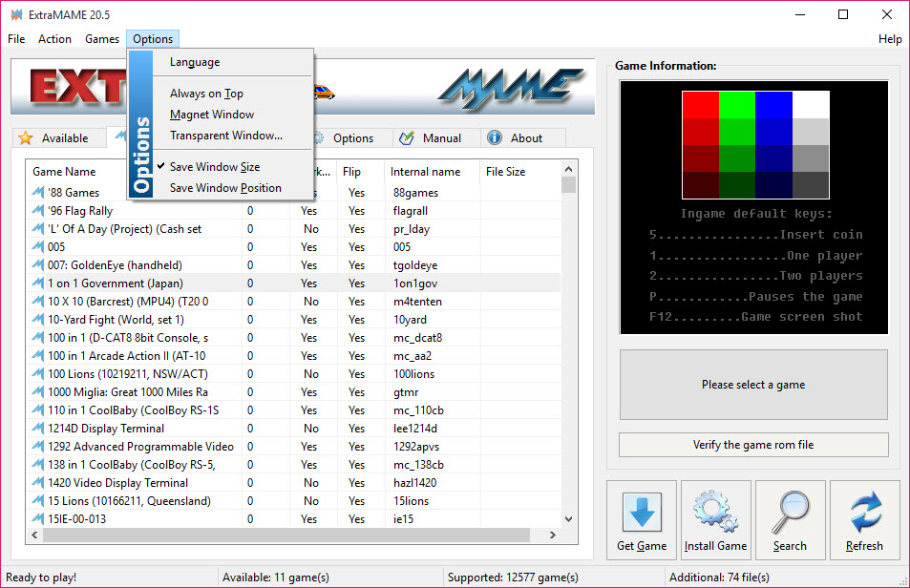This screenshot has height=588, width=910.
Task: Click the icon beside 138 in 1 CoolBaby
Action: point(38,465)
